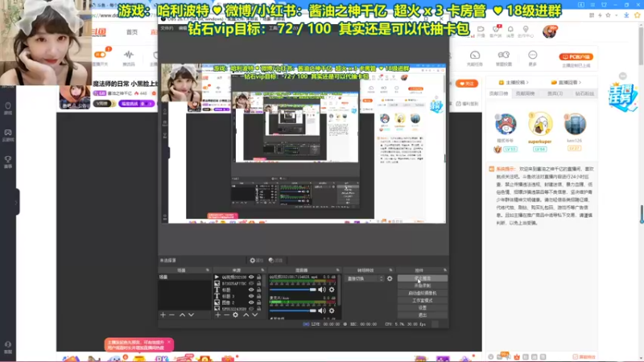Toggle lock on QQ视频 source

(258, 277)
